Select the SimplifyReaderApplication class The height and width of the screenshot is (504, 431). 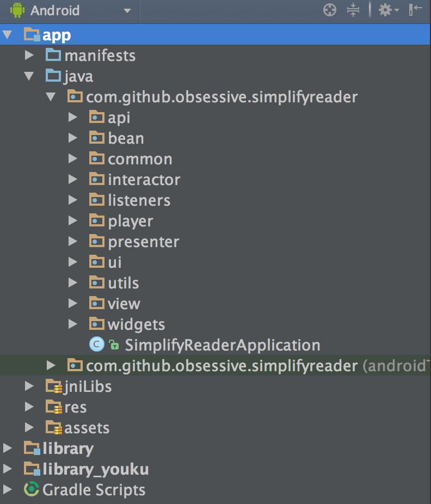tap(222, 345)
